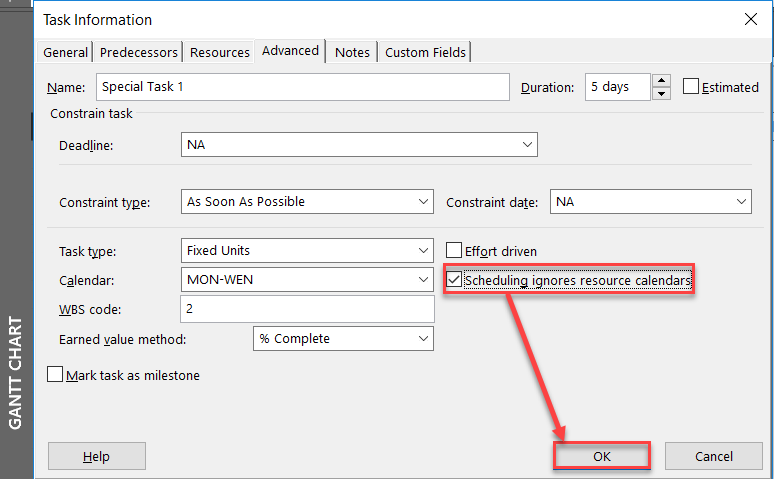Open the Custom Fields tab
Image resolution: width=774 pixels, height=479 pixels.
(426, 52)
